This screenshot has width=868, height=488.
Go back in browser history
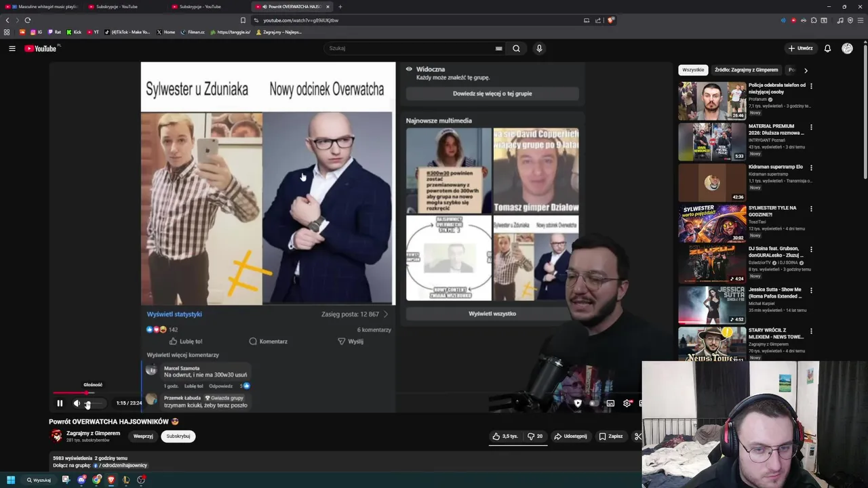pyautogui.click(x=7, y=20)
